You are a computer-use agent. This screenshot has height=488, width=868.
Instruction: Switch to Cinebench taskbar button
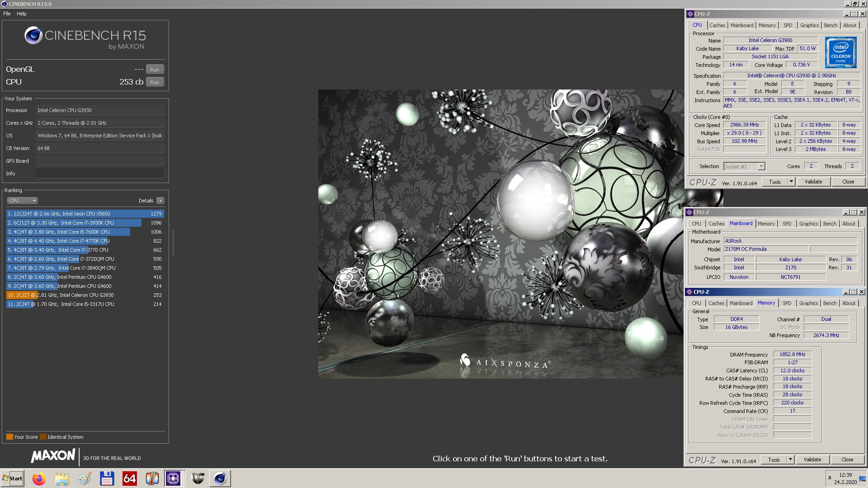[220, 479]
